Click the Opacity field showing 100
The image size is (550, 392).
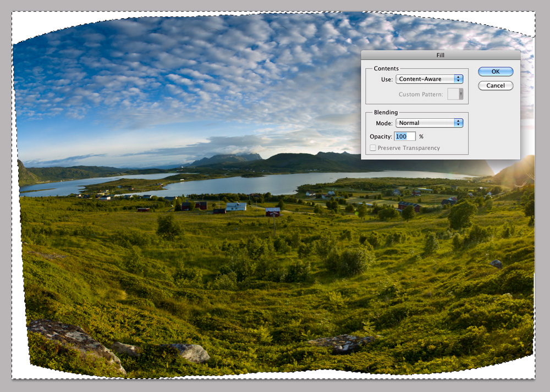point(405,136)
